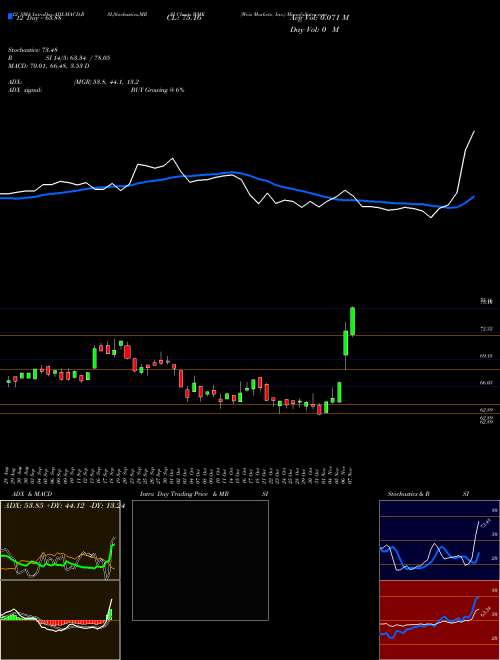Click the SI 14/3: 63.84 / 78.05 values
Screen dimensions: 500x660
[x=78, y=58]
